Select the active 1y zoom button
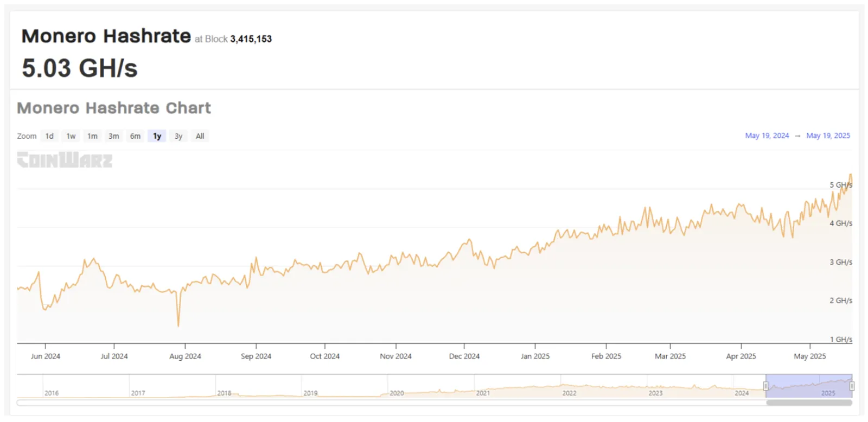Screen dimensions: 868x422 tap(157, 136)
